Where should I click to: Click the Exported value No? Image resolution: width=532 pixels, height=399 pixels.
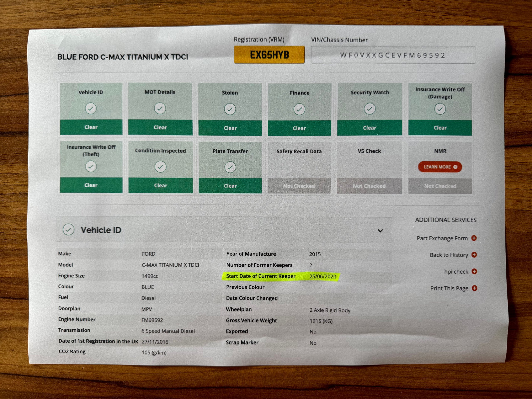[313, 332]
